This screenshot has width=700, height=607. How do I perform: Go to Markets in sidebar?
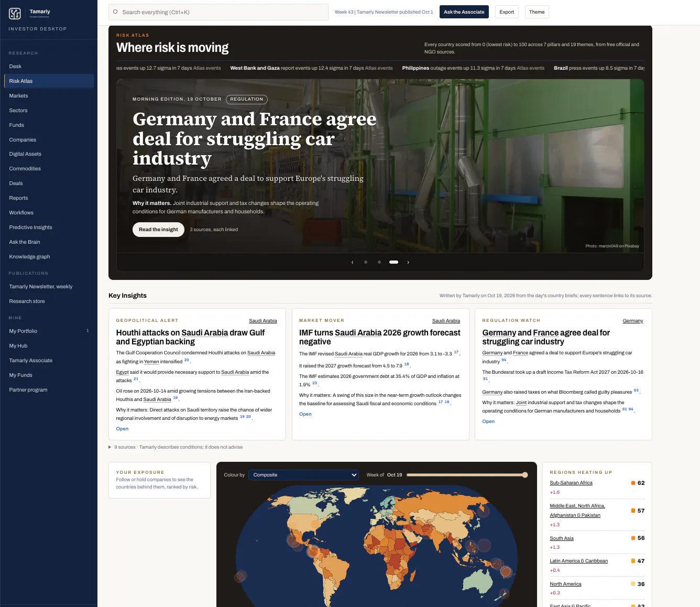tap(49, 96)
